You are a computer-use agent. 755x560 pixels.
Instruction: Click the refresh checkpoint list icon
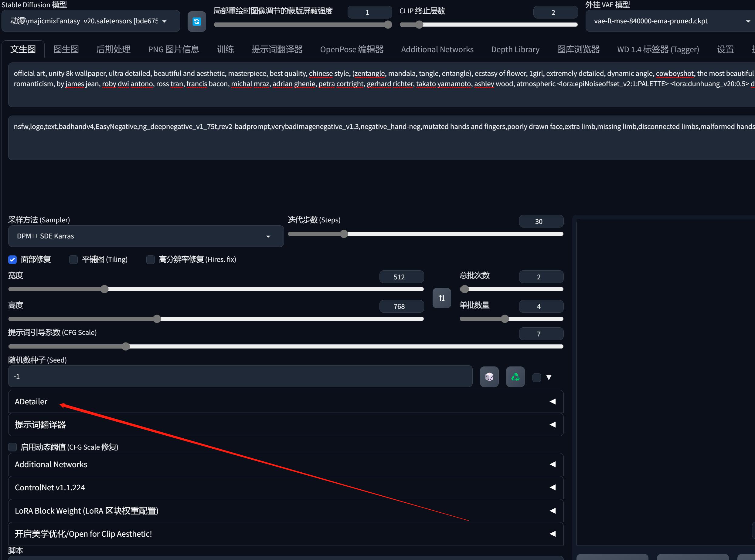(x=197, y=22)
